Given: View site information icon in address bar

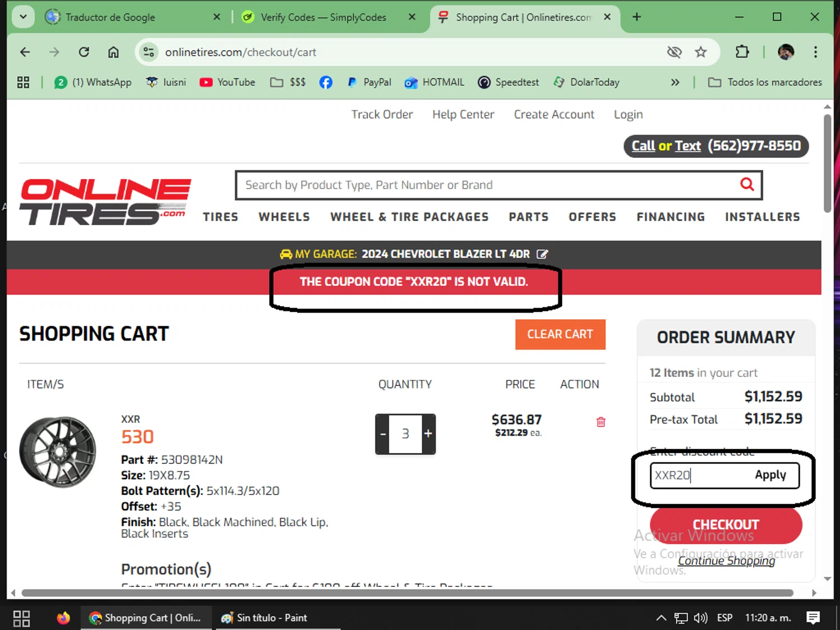Looking at the screenshot, I should (148, 52).
